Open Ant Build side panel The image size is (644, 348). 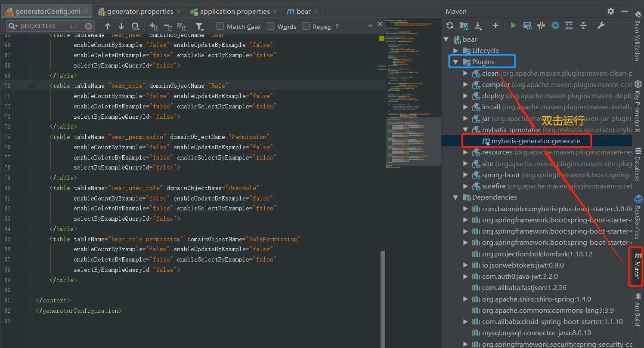pyautogui.click(x=638, y=309)
